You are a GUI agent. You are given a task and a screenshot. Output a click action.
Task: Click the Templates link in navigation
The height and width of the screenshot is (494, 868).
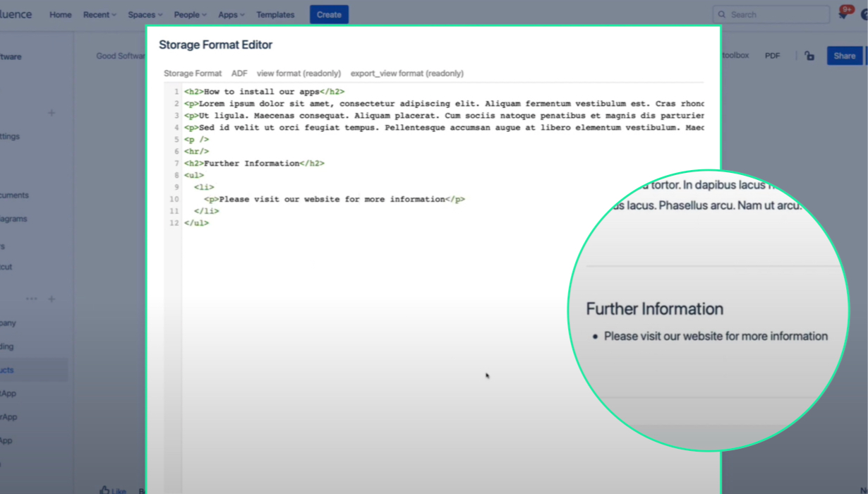tap(275, 14)
